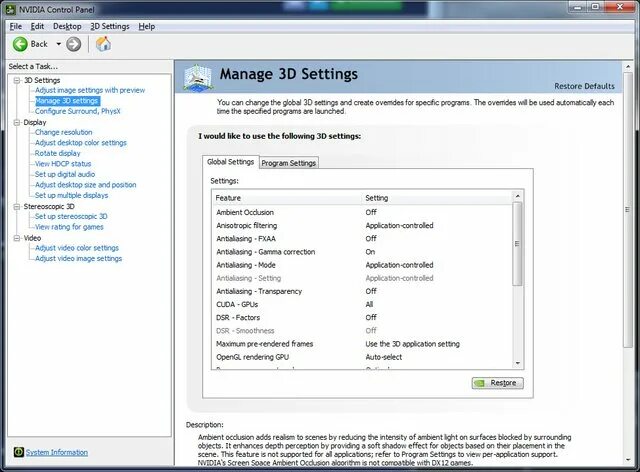Select the Antialiasing - Mode row

(x=363, y=265)
